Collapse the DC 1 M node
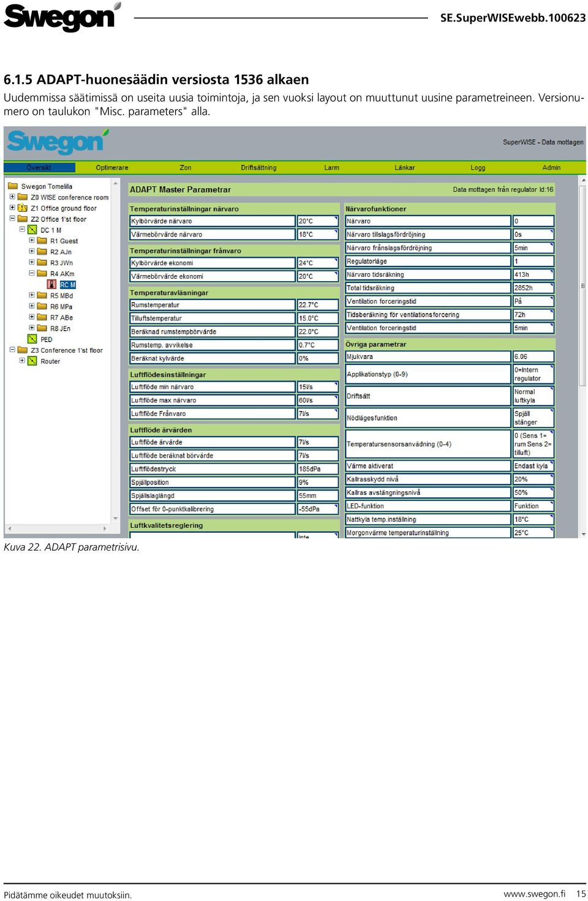The width and height of the screenshot is (588, 901). pyautogui.click(x=22, y=229)
